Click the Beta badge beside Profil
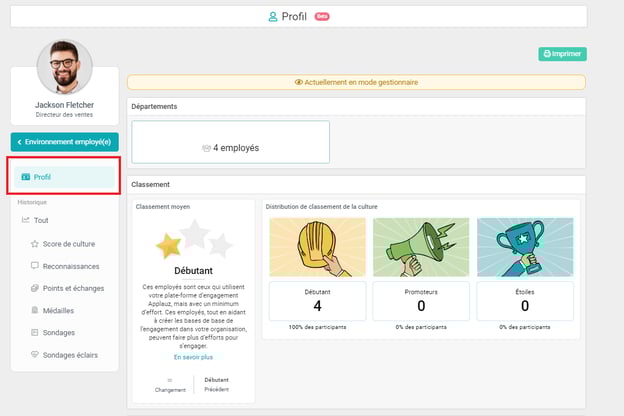This screenshot has height=416, width=624. point(322,17)
